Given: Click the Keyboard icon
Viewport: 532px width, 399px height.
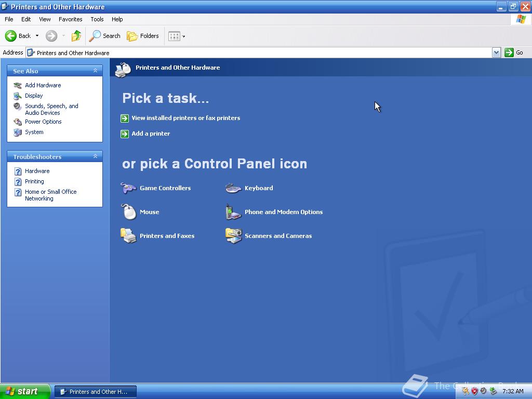Looking at the screenshot, I should click(233, 188).
